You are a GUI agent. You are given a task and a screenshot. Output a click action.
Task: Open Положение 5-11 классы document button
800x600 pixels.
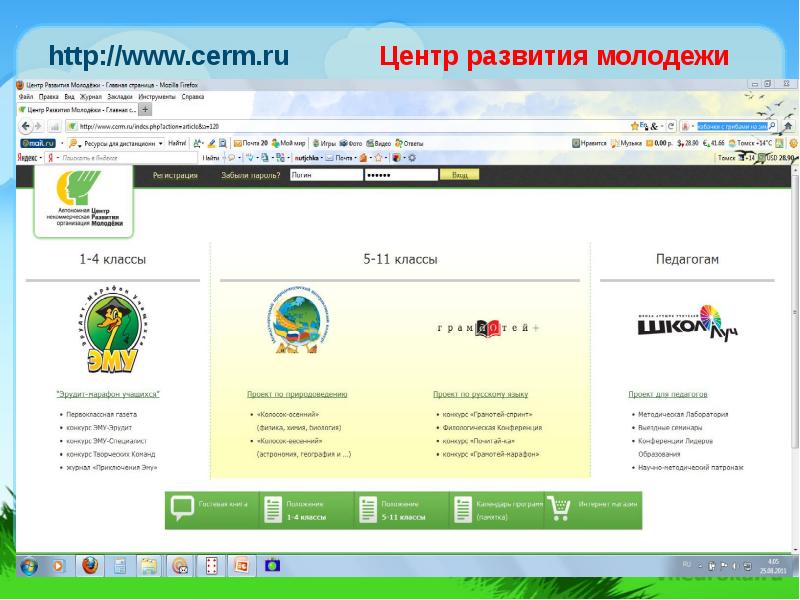pyautogui.click(x=398, y=509)
